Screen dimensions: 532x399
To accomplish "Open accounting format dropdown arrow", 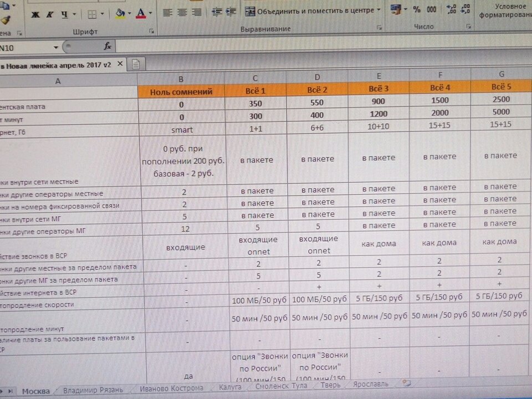I will tap(406, 10).
